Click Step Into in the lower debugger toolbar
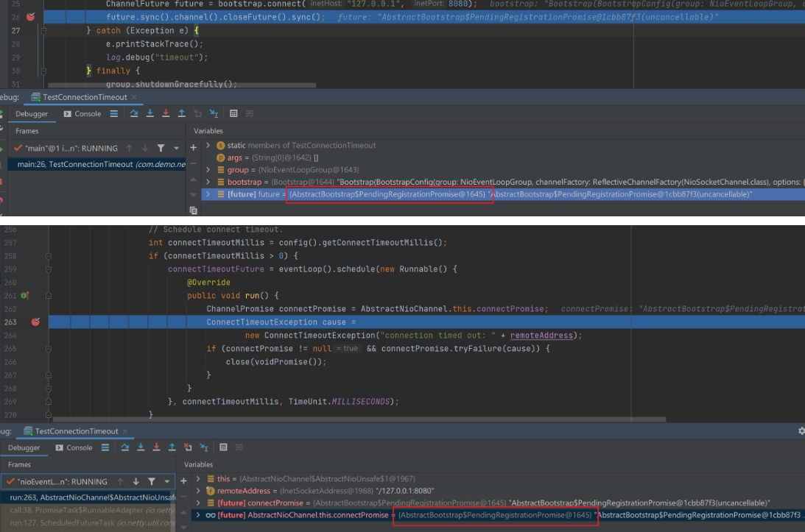This screenshot has width=805, height=532. [x=142, y=447]
